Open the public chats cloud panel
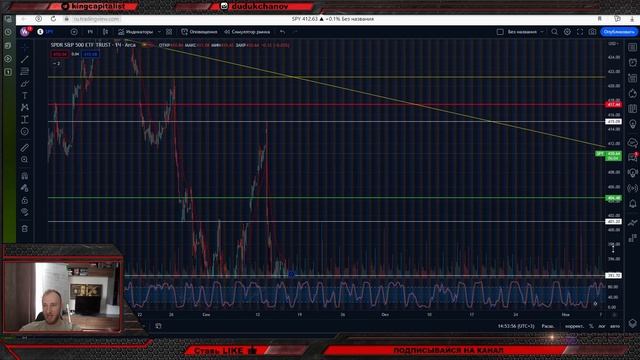The width and height of the screenshot is (640, 360). (633, 142)
